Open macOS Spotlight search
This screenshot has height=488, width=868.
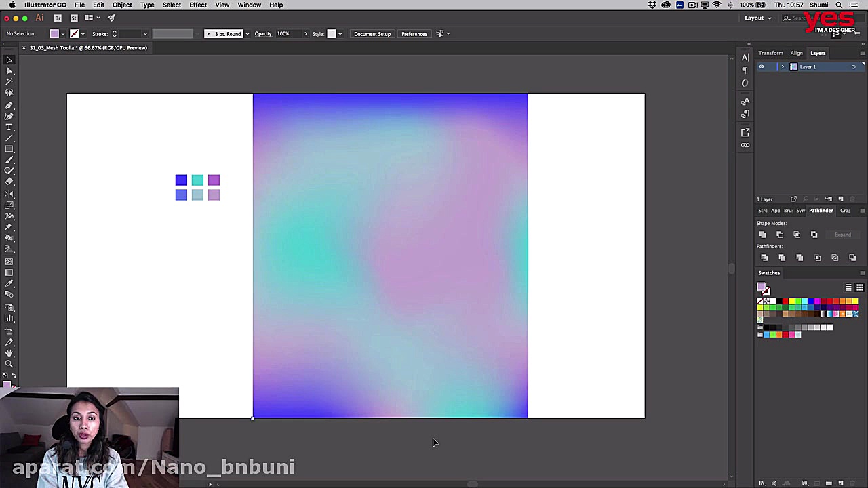click(x=839, y=5)
